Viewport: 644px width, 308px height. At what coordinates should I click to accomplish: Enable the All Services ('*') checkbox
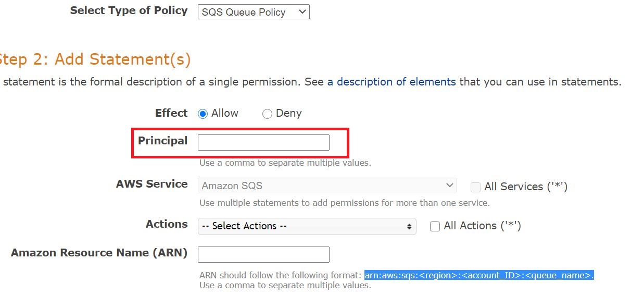pos(475,187)
